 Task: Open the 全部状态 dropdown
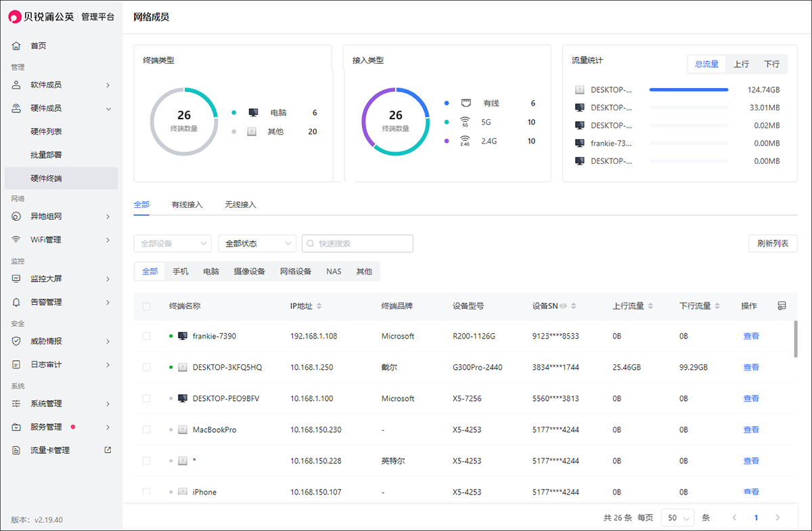(x=257, y=243)
